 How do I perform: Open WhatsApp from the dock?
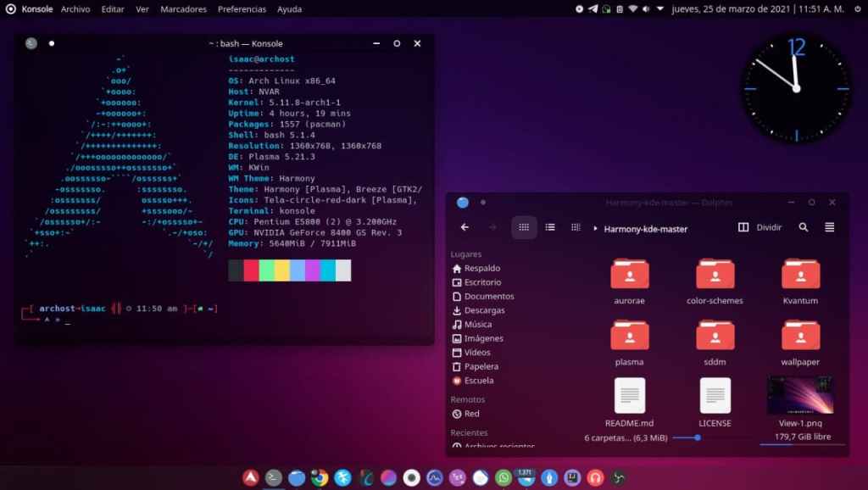click(x=503, y=477)
